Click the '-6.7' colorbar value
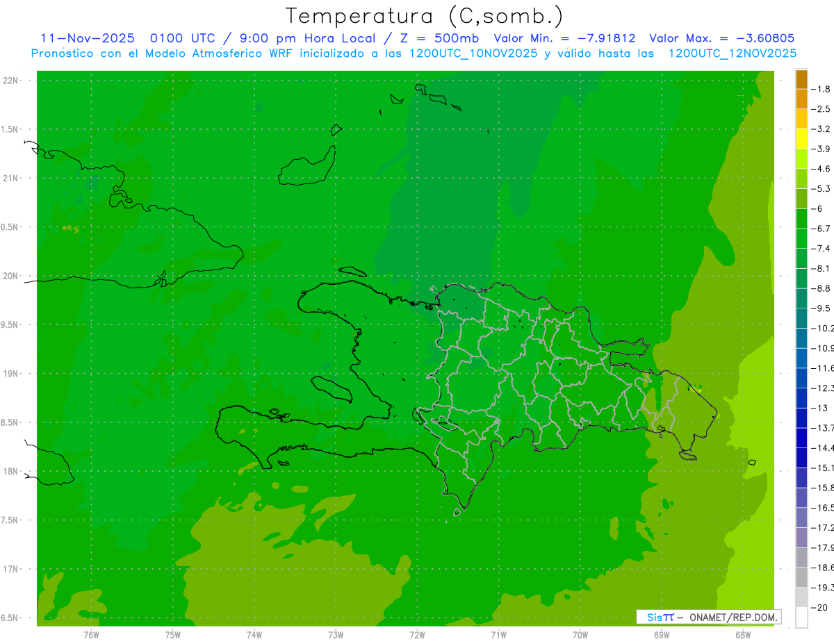The height and width of the screenshot is (644, 834). click(821, 229)
